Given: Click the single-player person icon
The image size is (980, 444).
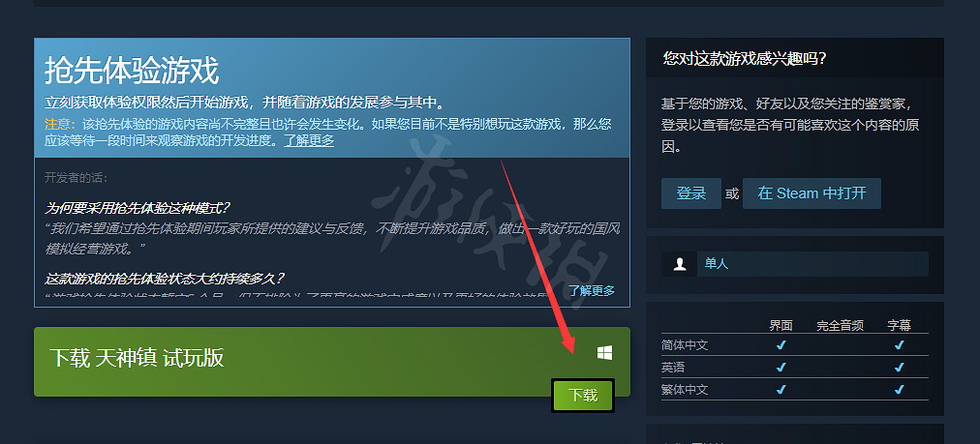Looking at the screenshot, I should [680, 264].
